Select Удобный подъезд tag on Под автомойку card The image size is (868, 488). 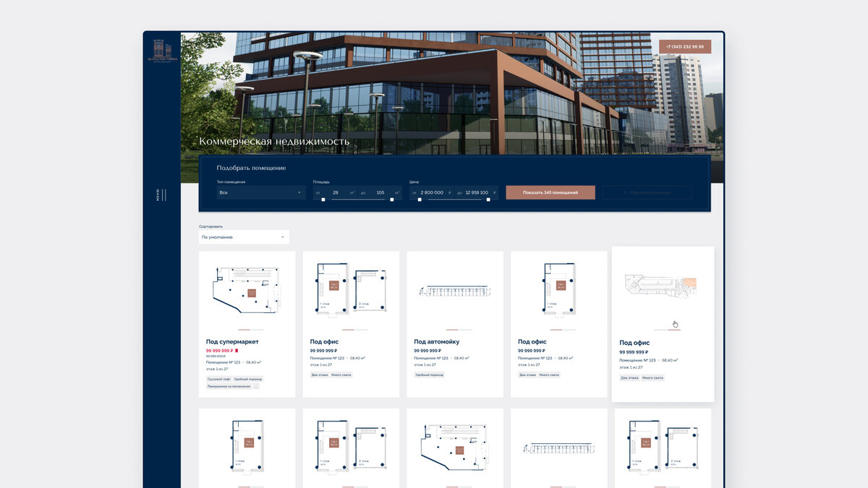(429, 374)
